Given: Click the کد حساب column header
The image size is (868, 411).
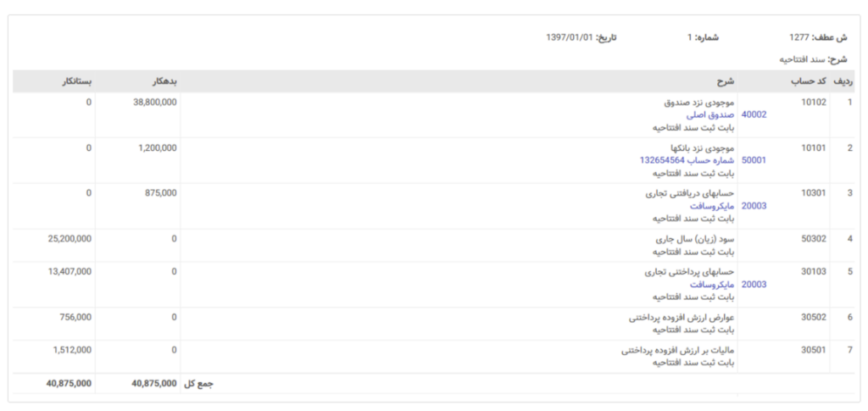Looking at the screenshot, I should click(808, 81).
